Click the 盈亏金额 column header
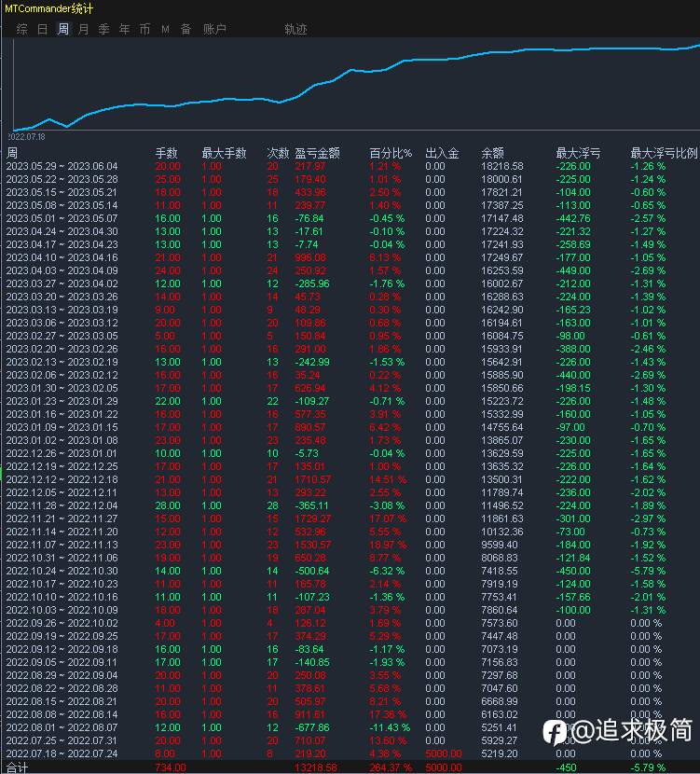Image resolution: width=700 pixels, height=774 pixels. (x=317, y=153)
